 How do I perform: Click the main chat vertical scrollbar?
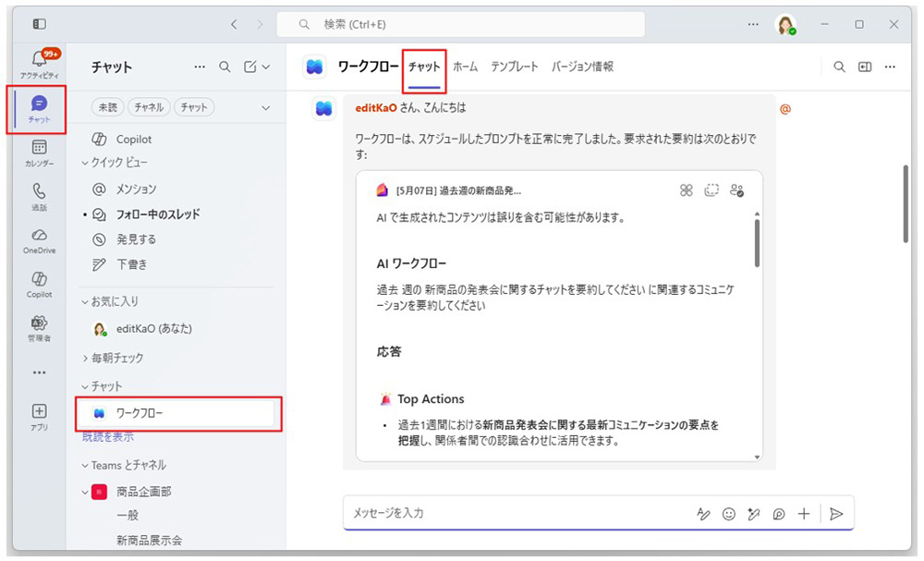(x=906, y=204)
